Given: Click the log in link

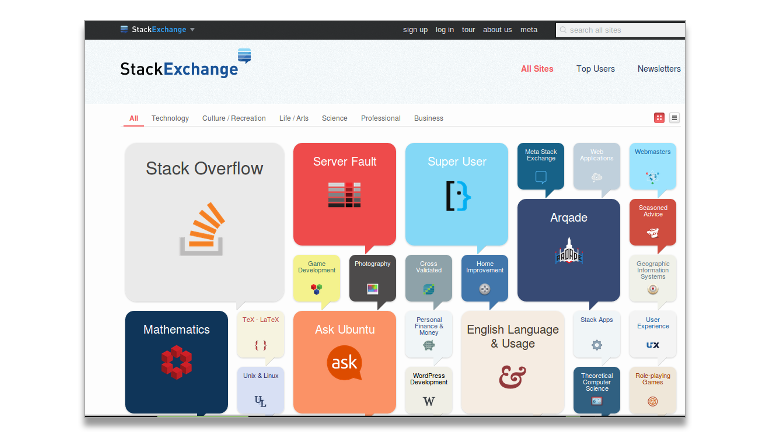Looking at the screenshot, I should coord(444,29).
